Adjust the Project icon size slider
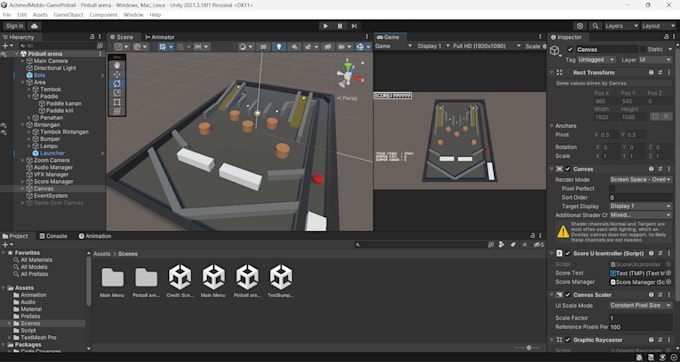Viewport: 680px width, 362px height. (x=529, y=348)
